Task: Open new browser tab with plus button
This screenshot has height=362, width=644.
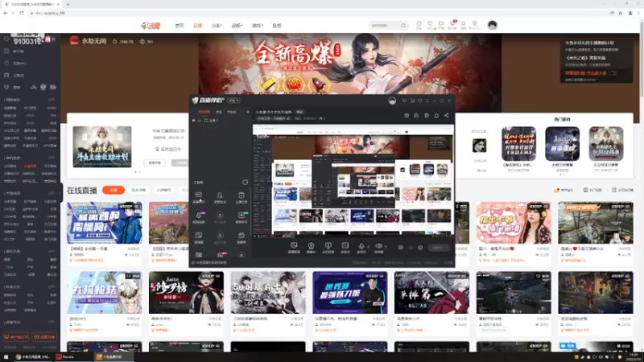Action: coord(68,4)
